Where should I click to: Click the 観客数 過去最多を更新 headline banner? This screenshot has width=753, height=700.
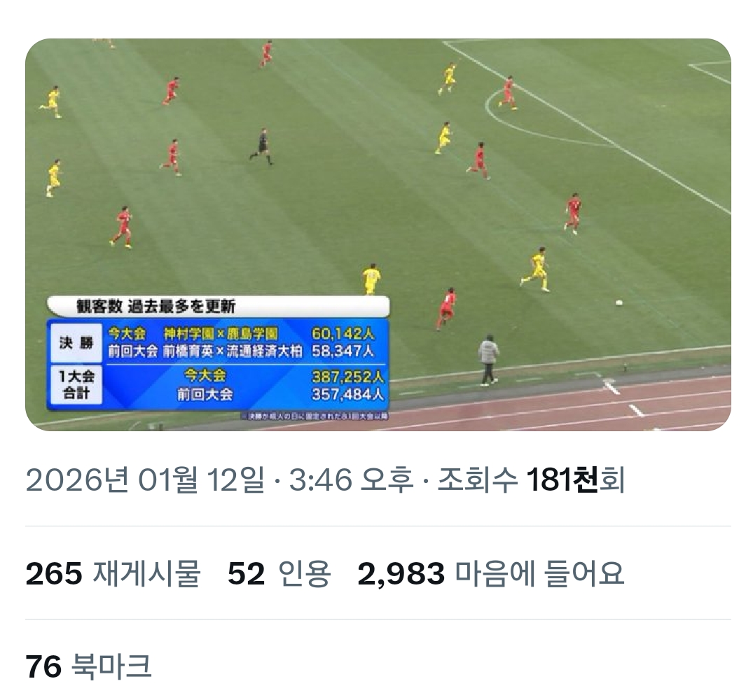tap(219, 306)
